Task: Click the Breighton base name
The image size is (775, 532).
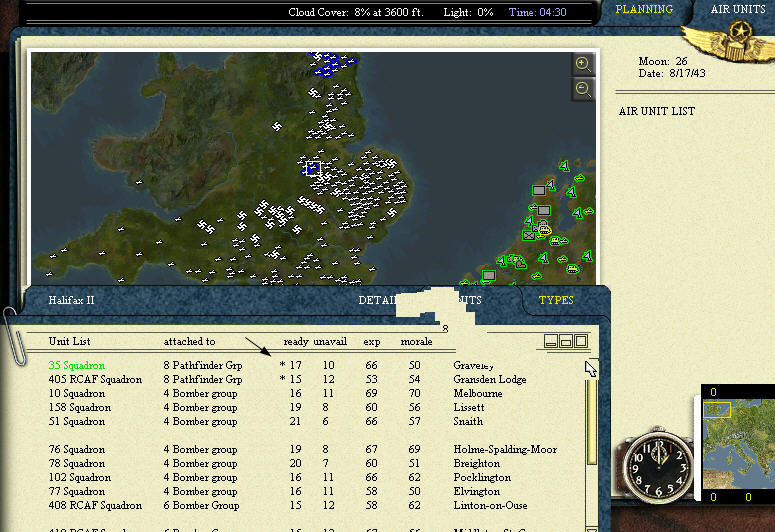Action: [476, 463]
